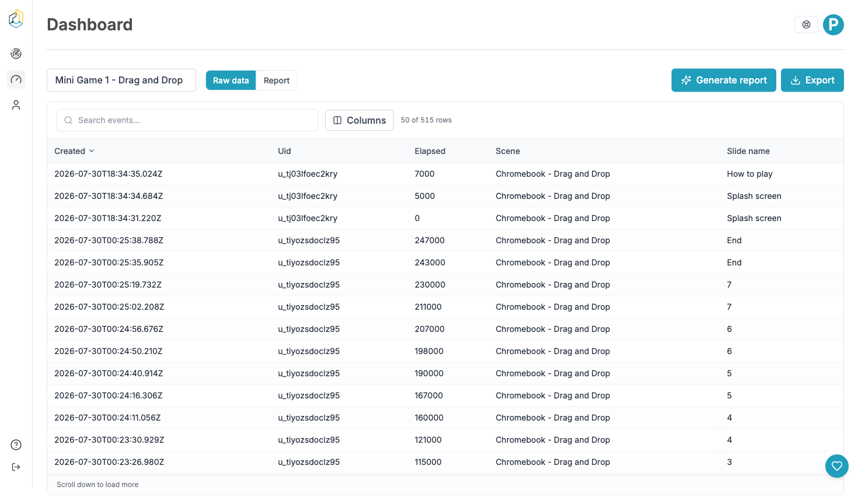Open the Columns chooser
Screen dimensions: 858x504
(360, 120)
